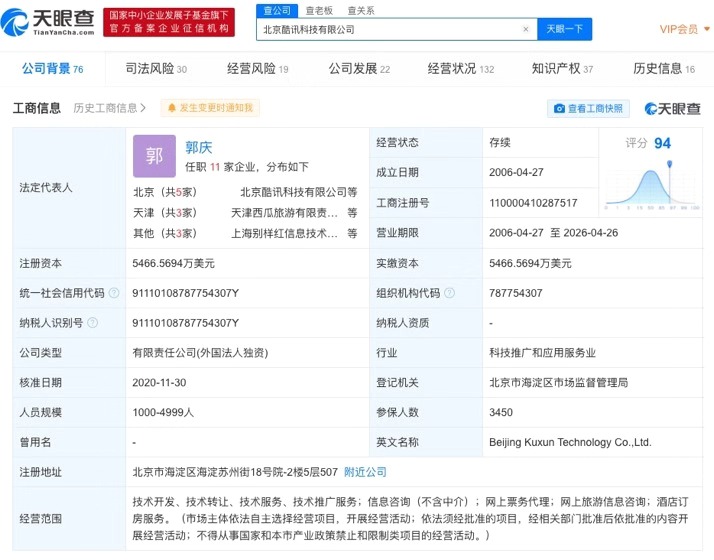Viewport: 714px width, 560px height.
Task: Expand 历史工商信息 via its chevron link
Action: coord(109,108)
